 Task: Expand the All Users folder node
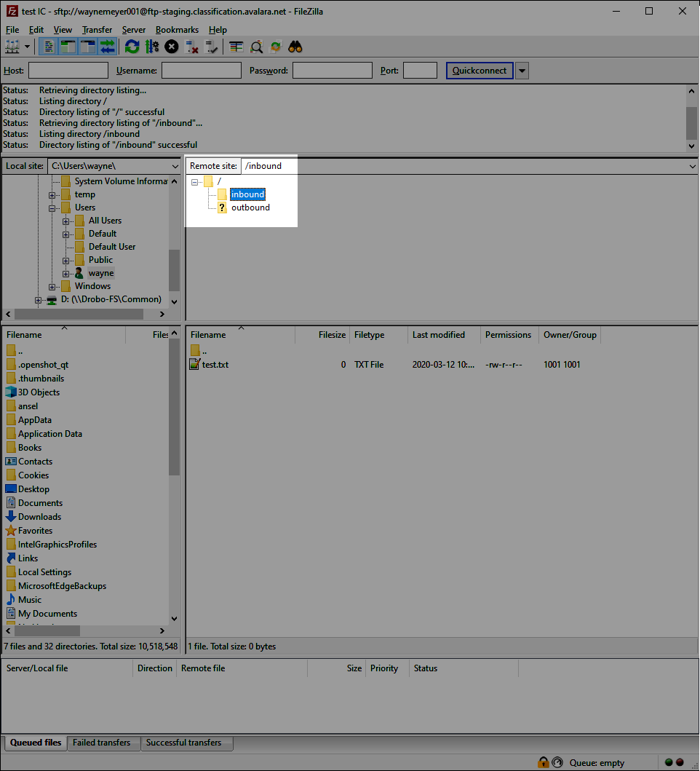[x=66, y=222]
